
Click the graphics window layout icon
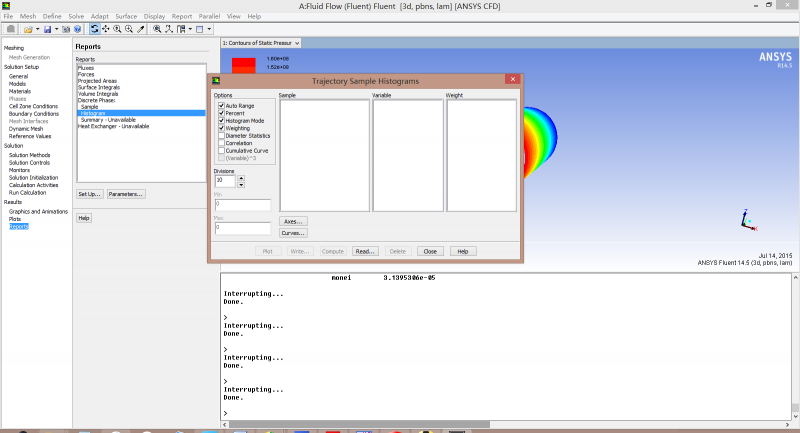tap(200, 29)
